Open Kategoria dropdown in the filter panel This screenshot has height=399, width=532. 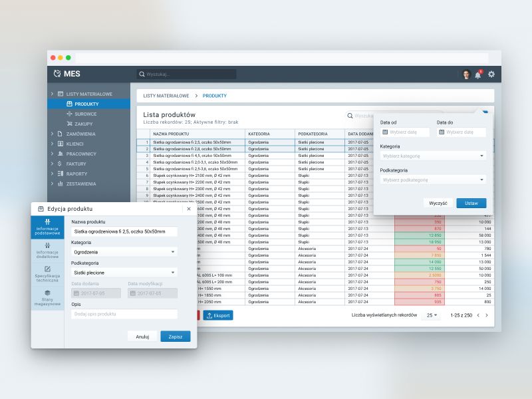(x=432, y=156)
